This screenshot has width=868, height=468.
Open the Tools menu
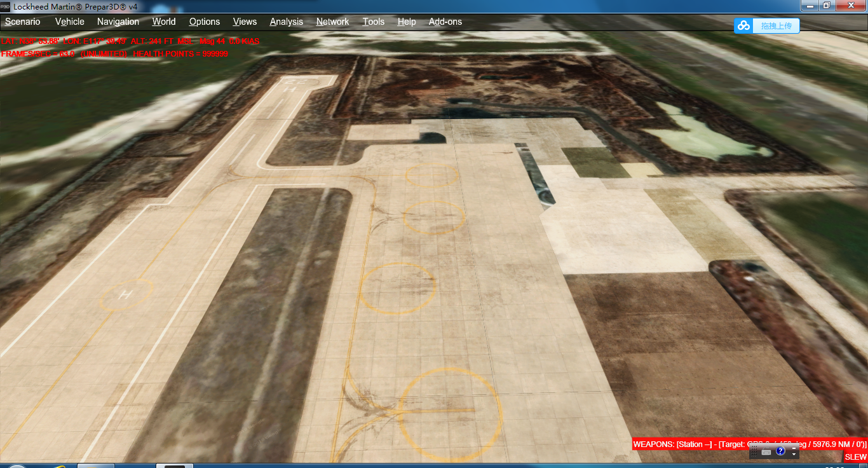374,22
